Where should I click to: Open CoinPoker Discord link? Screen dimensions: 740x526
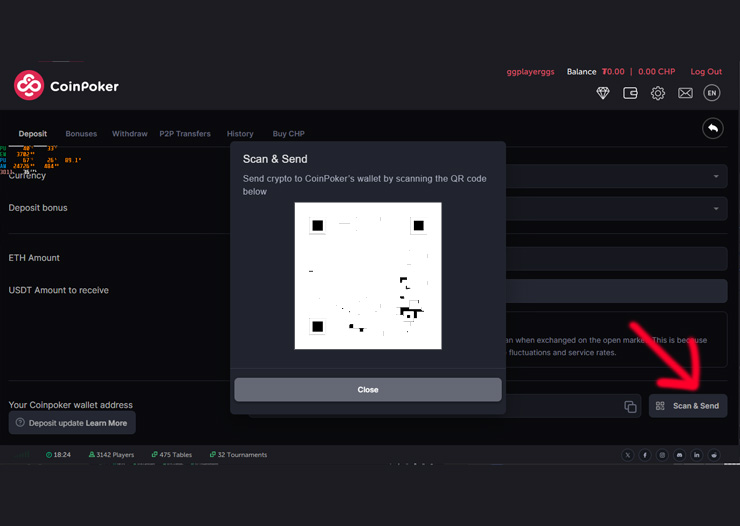[x=679, y=455]
